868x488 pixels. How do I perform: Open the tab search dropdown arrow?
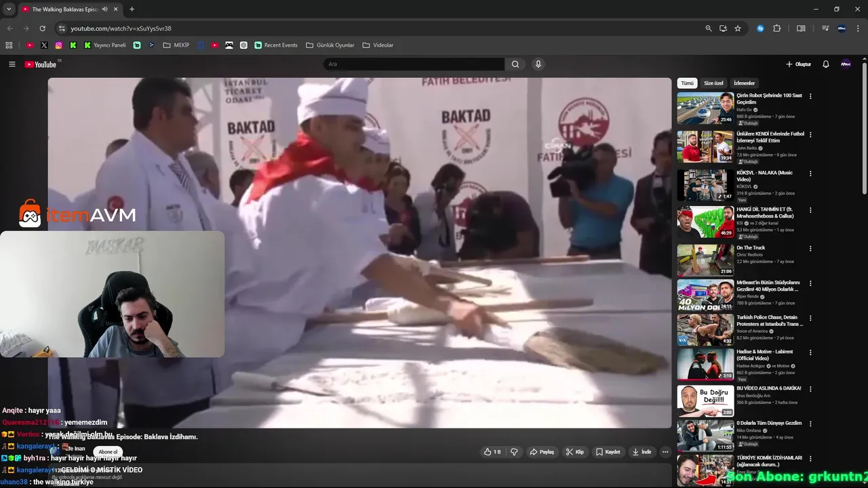click(9, 9)
